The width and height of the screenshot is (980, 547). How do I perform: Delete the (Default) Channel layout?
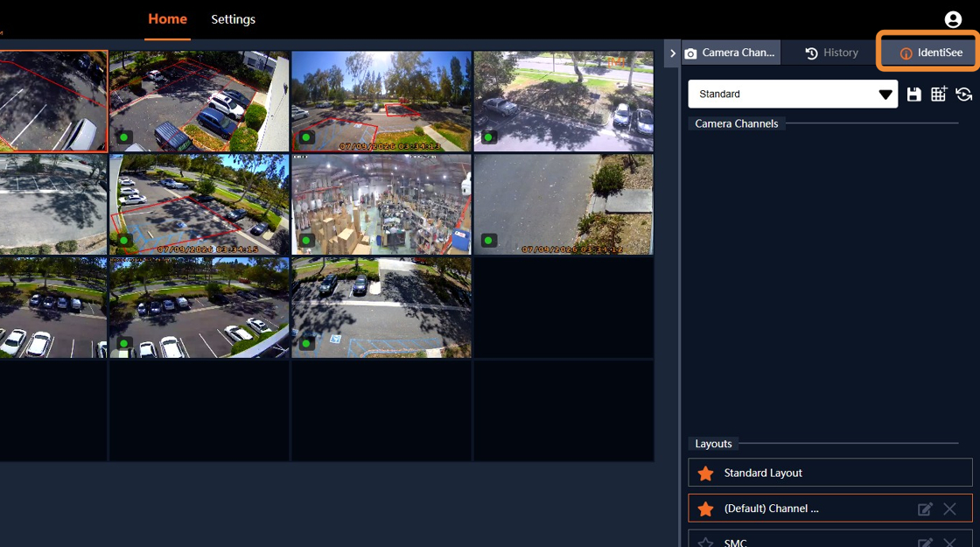[949, 508]
